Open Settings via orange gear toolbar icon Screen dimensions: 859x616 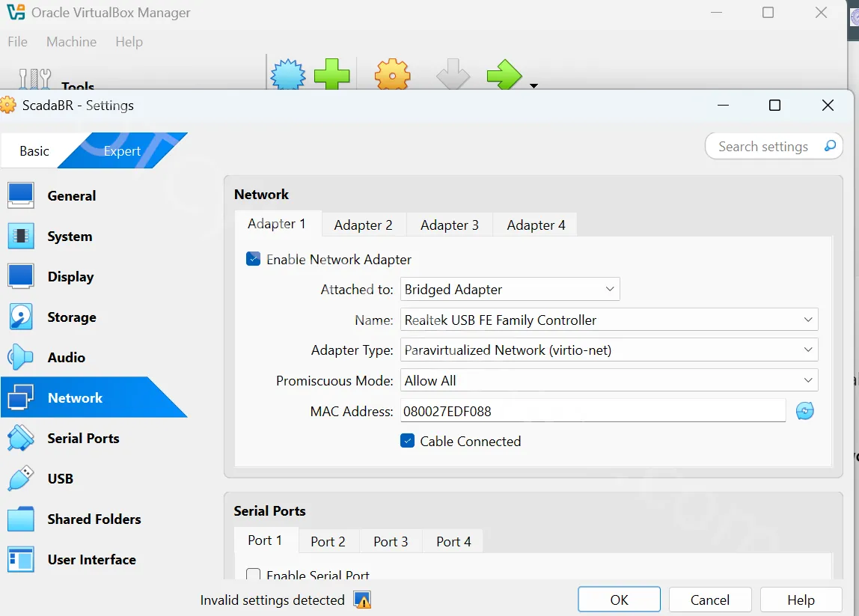point(392,75)
